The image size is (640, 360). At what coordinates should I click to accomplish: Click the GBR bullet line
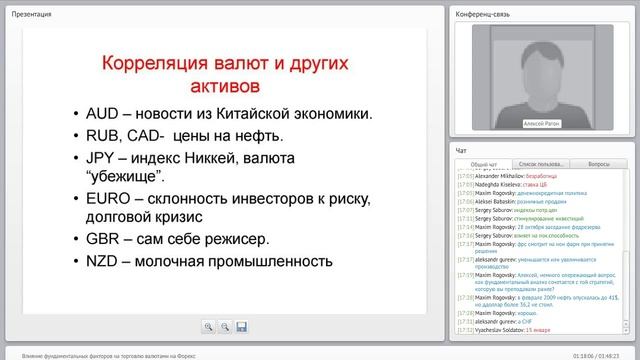click(178, 239)
